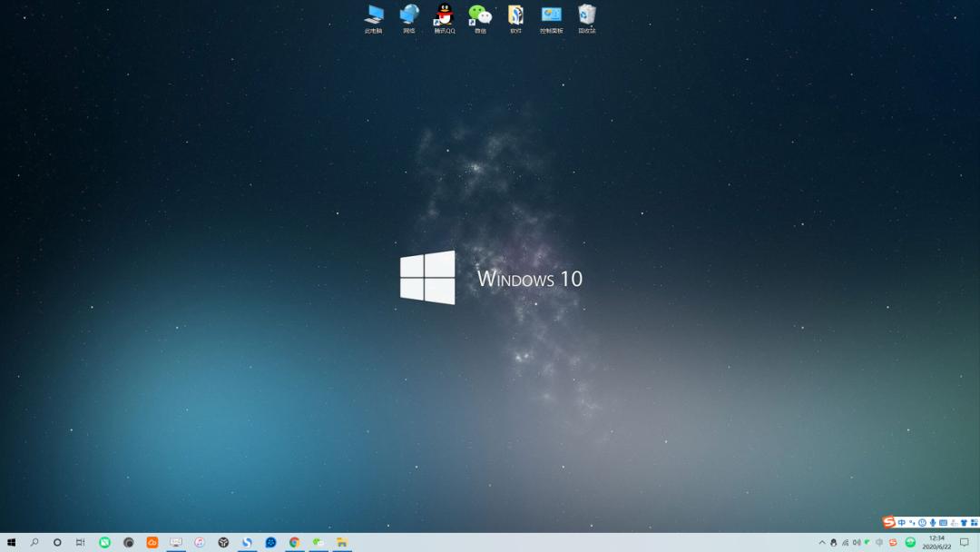This screenshot has width=980, height=552.
Task: Open Google Chrome from the taskbar
Action: 294,542
